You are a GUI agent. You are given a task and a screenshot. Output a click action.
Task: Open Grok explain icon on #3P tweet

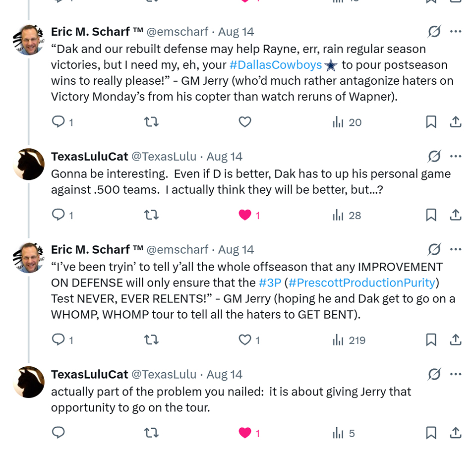434,249
